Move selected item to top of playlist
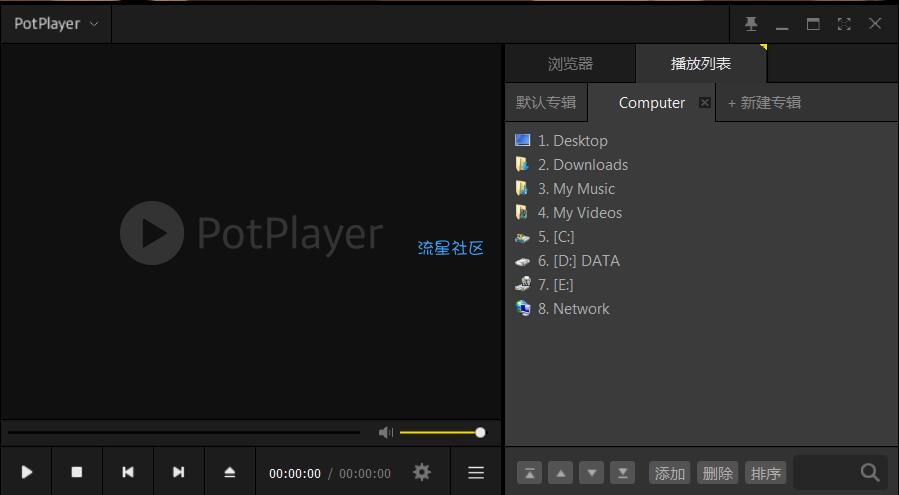The width and height of the screenshot is (899, 495). click(529, 473)
